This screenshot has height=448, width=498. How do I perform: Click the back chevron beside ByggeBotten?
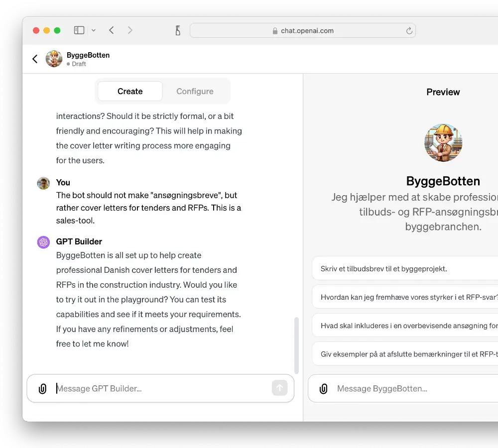click(35, 59)
